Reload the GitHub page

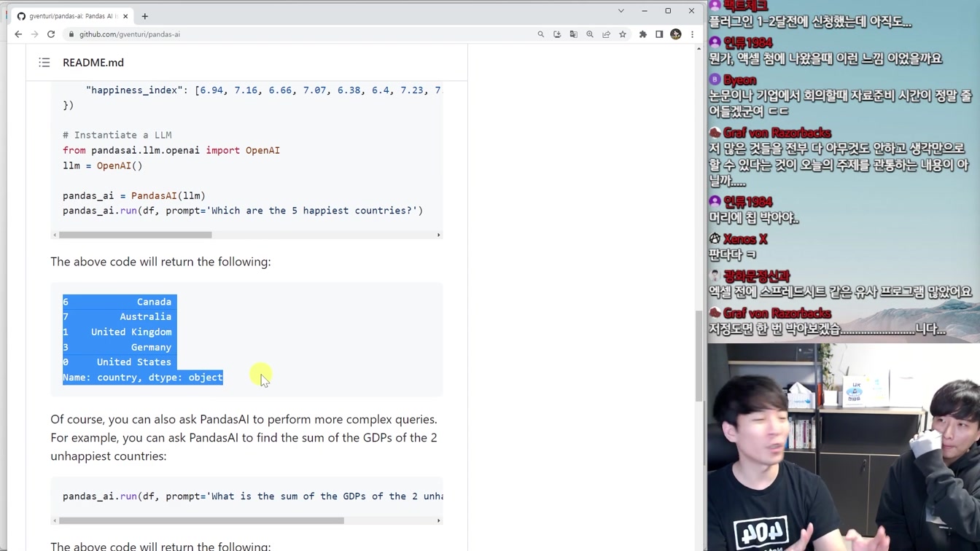tap(51, 34)
